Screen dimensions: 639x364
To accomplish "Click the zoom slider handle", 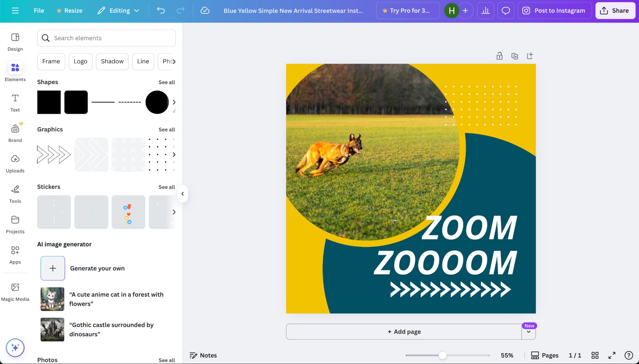I will click(442, 355).
